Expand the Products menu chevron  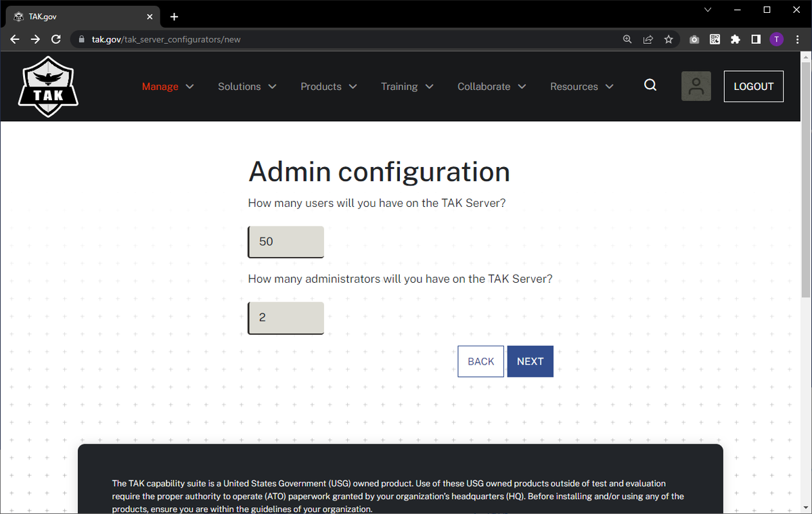tap(353, 87)
